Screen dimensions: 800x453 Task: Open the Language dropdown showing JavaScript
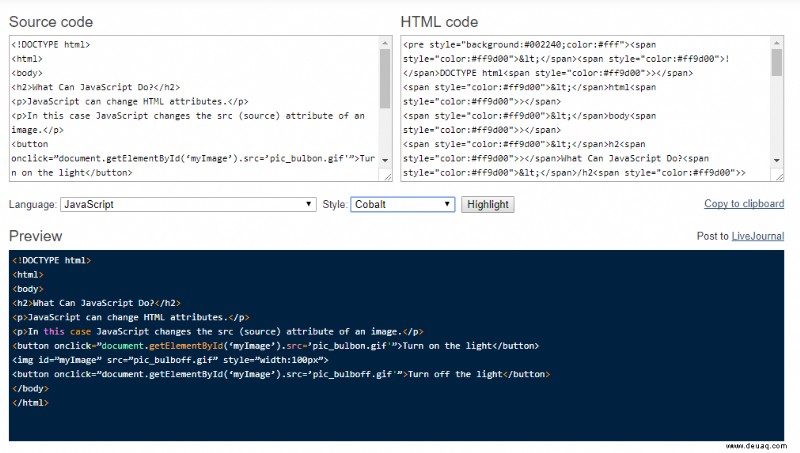[x=188, y=205]
